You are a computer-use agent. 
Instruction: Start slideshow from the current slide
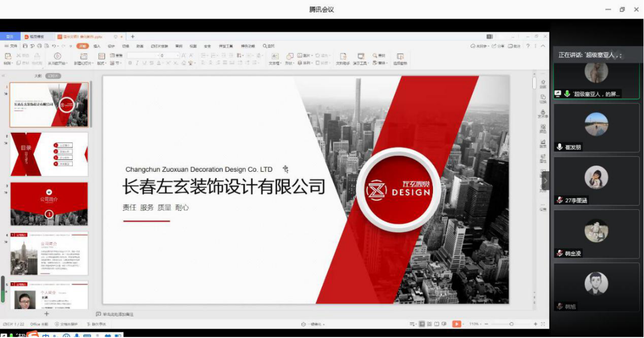tap(58, 56)
